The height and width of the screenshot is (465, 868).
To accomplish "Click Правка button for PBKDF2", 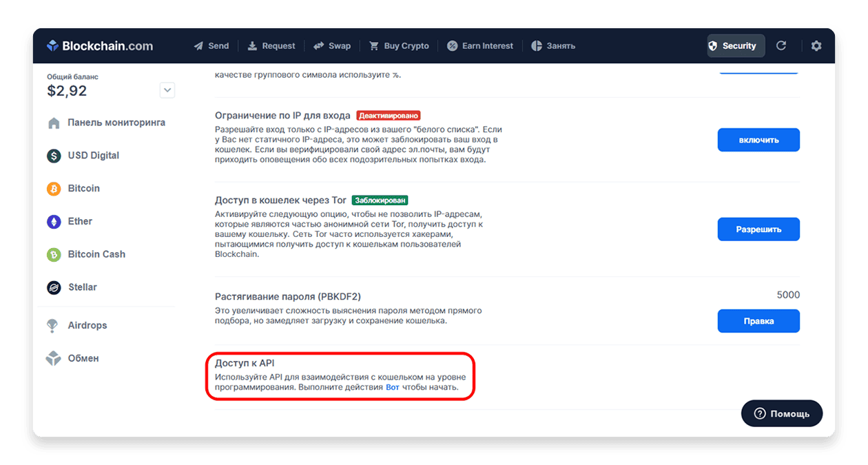I will [x=758, y=321].
